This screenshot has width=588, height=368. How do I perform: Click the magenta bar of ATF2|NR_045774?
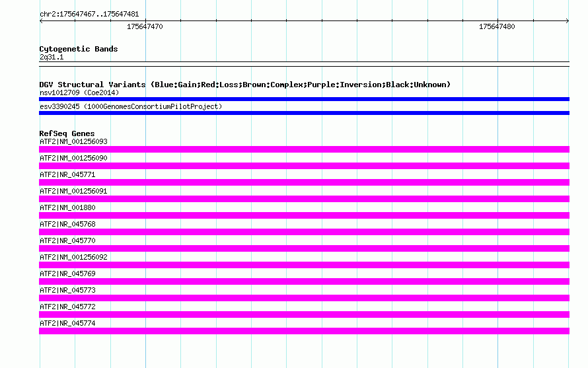tap(304, 331)
